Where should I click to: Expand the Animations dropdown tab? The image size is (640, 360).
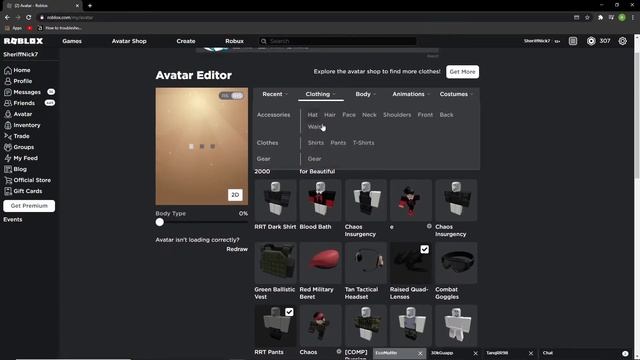[411, 94]
